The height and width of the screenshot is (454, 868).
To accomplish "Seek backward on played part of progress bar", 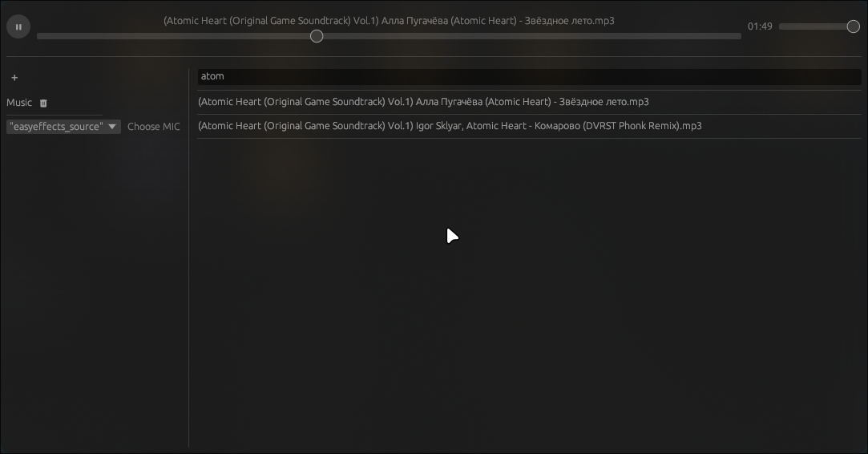I will pyautogui.click(x=176, y=36).
